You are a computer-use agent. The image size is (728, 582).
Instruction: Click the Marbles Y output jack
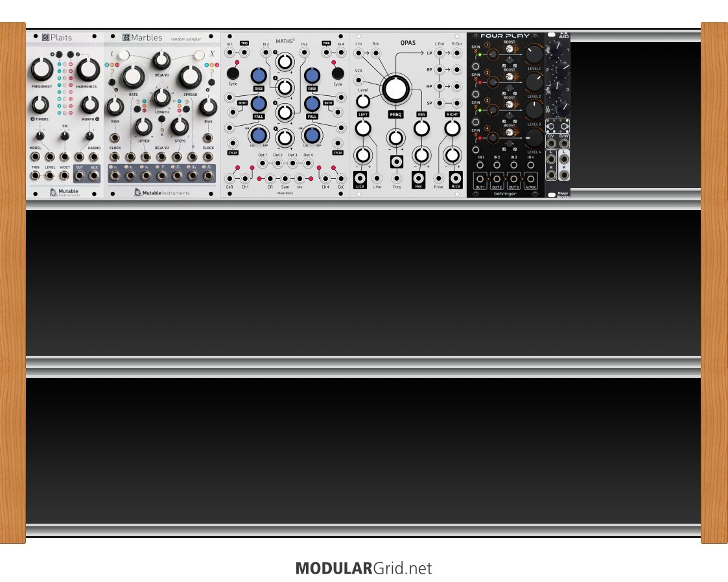[161, 176]
